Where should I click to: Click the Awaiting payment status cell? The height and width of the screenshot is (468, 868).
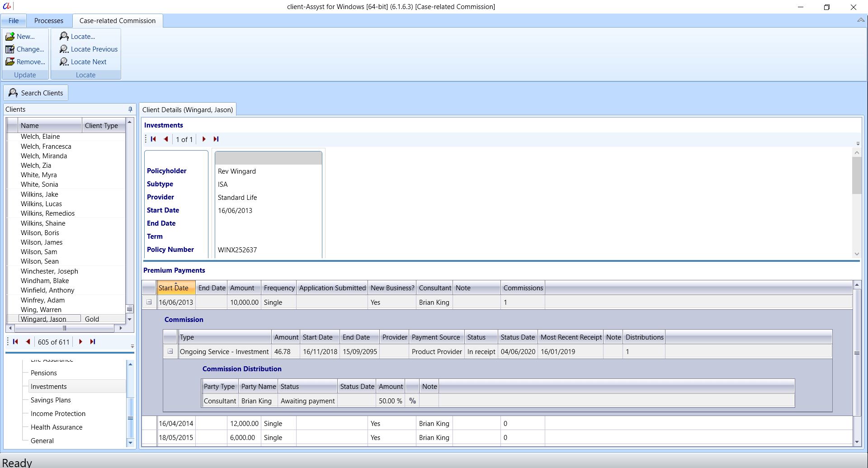coord(308,401)
